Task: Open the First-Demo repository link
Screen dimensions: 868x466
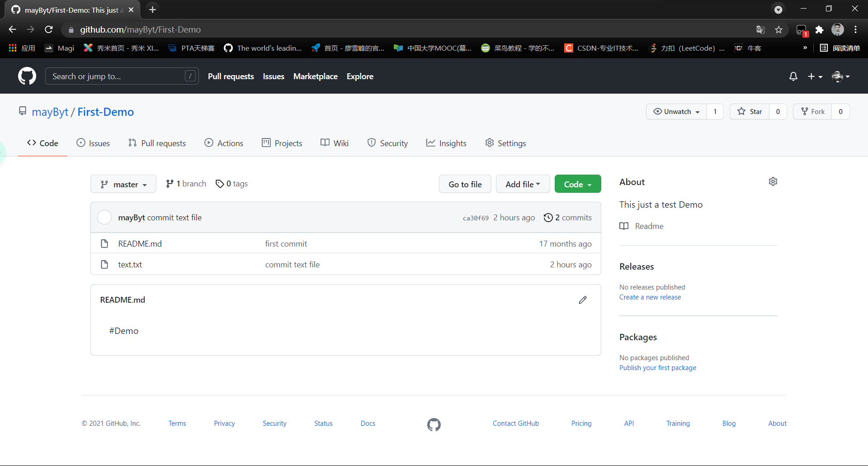Action: pyautogui.click(x=105, y=112)
